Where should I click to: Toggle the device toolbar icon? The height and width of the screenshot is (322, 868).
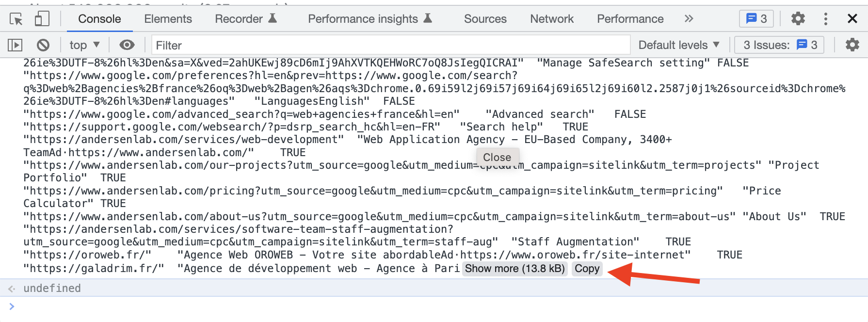42,19
